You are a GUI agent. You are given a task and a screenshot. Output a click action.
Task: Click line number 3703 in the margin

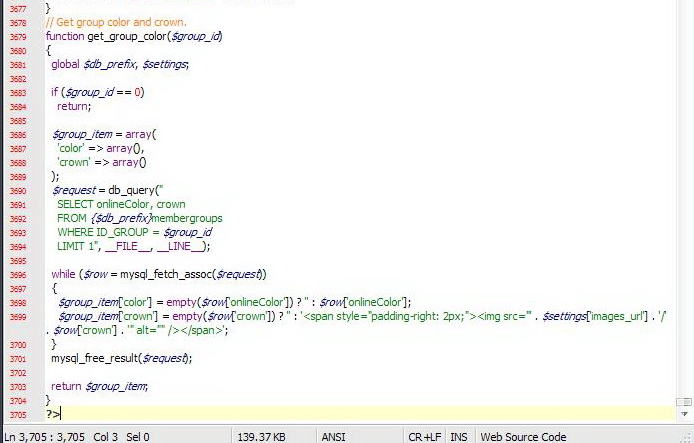pos(18,387)
